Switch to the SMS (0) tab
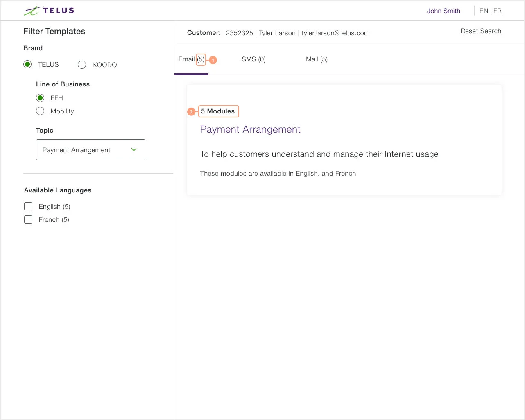 tap(253, 59)
